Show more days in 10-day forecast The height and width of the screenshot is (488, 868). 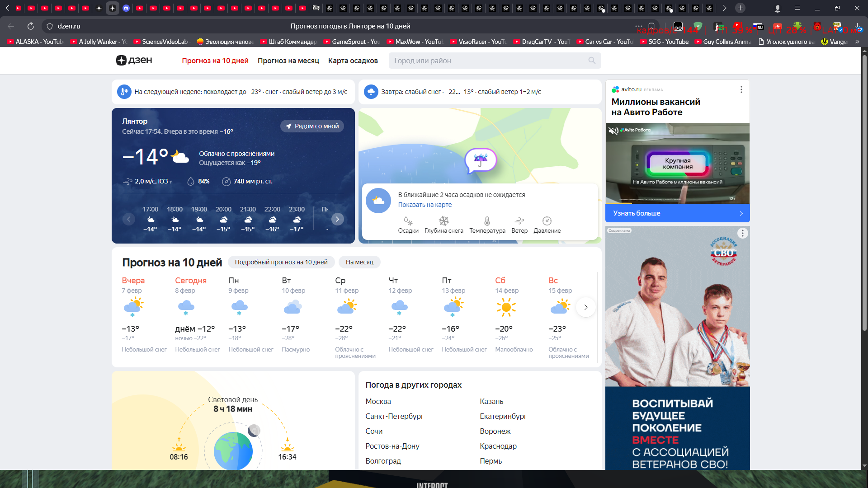[x=585, y=307]
